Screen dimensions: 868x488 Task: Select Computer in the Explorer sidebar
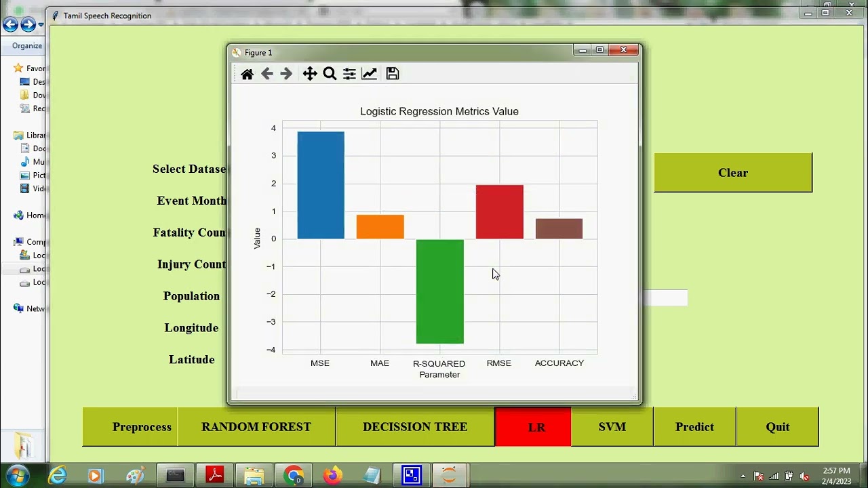(29, 241)
